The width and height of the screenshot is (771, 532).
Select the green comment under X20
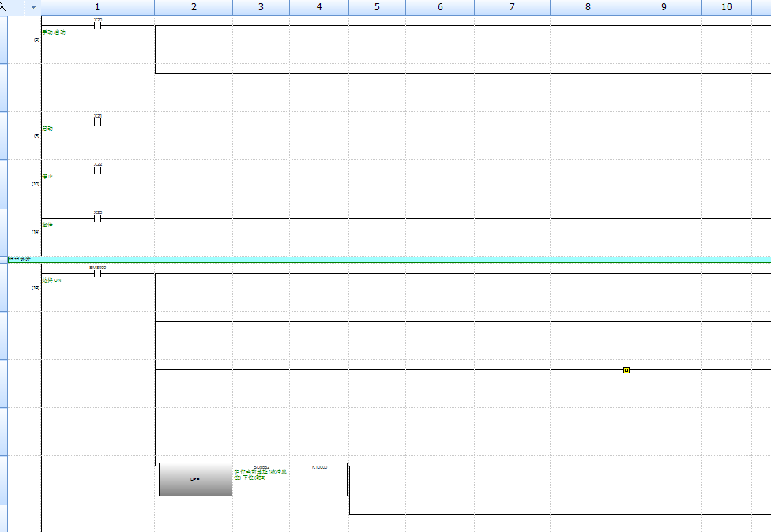54,32
